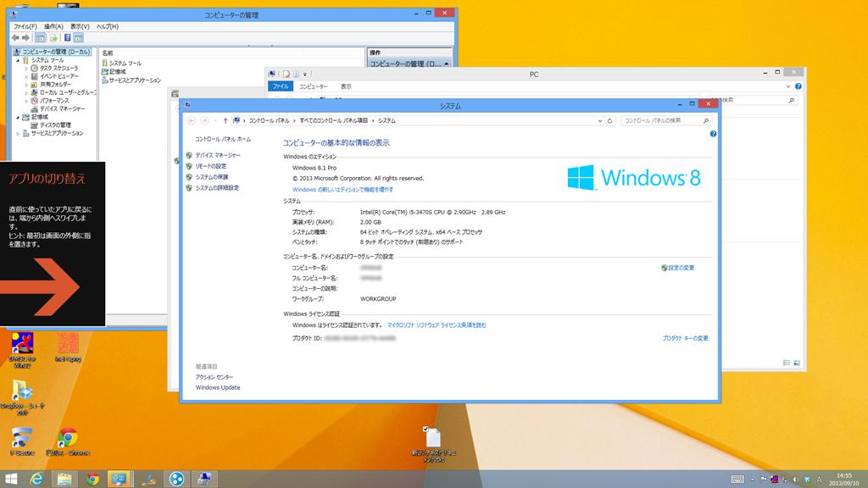Open File Explorer from the taskbar
This screenshot has width=868, height=488.
[64, 479]
